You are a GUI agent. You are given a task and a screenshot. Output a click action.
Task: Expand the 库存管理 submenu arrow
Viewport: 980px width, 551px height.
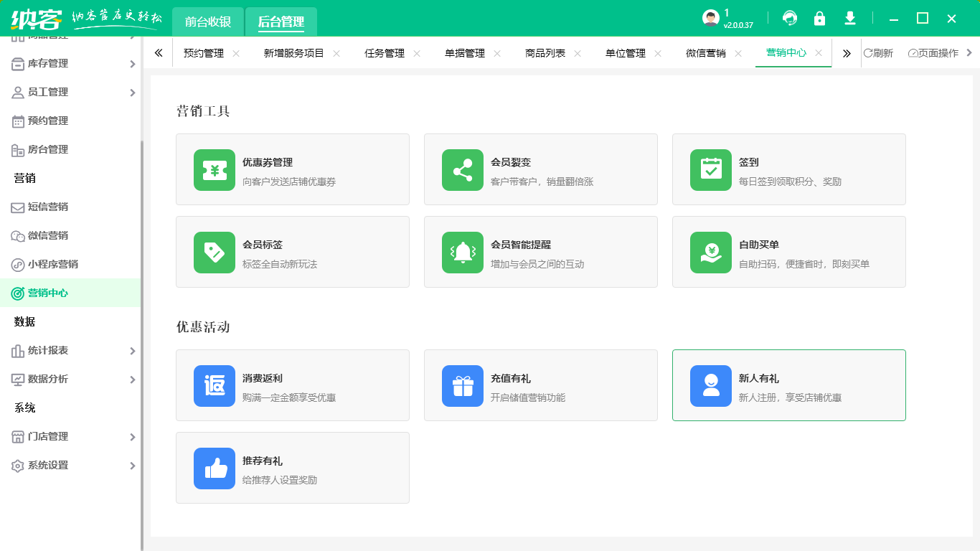coord(132,64)
